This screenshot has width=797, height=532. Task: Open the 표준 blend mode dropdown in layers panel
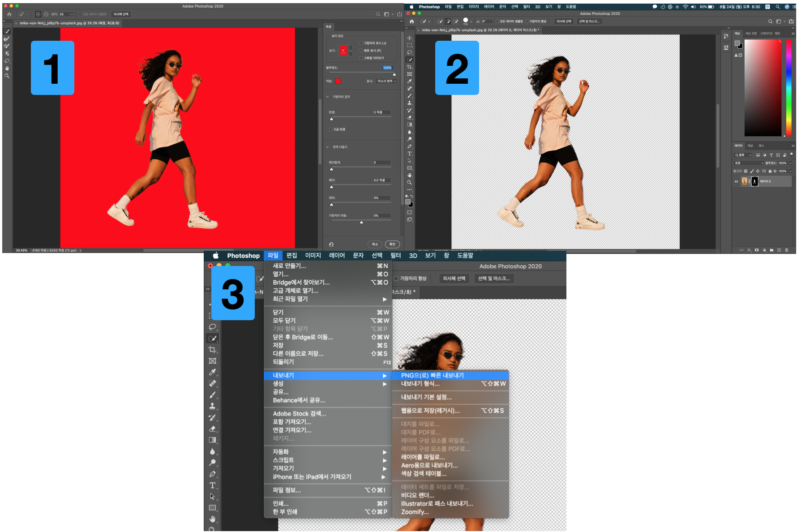[749, 163]
